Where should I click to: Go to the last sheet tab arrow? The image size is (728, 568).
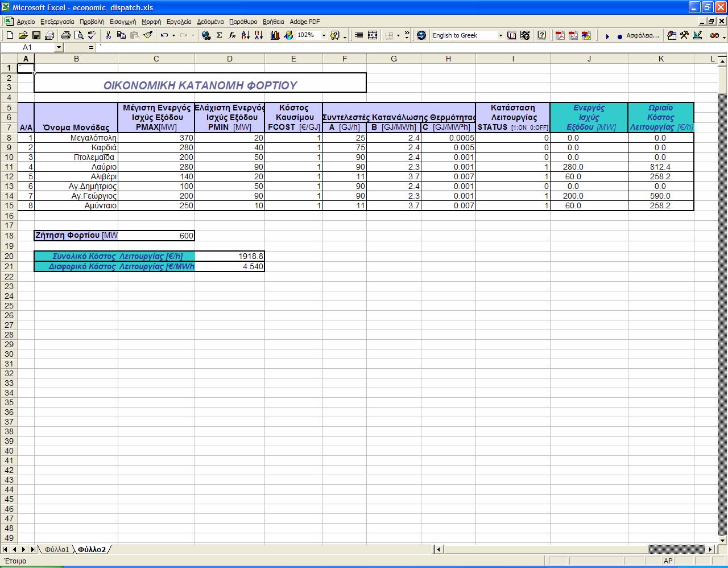32,549
